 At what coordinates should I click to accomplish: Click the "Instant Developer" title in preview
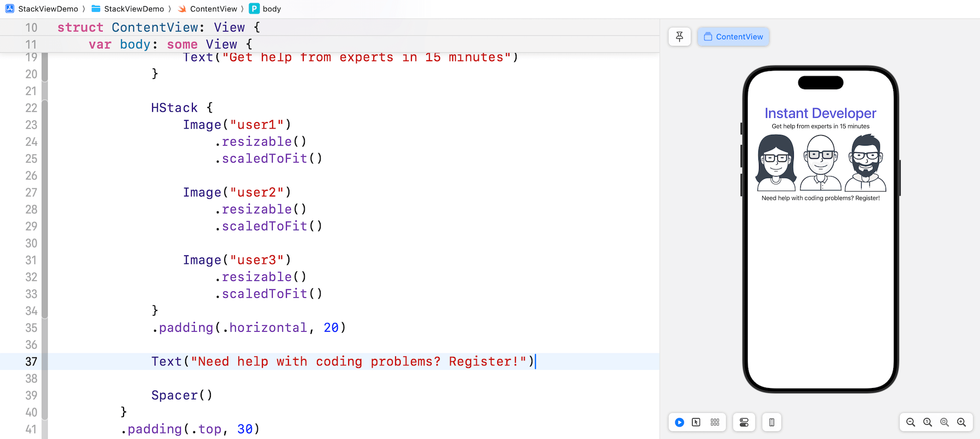coord(820,113)
